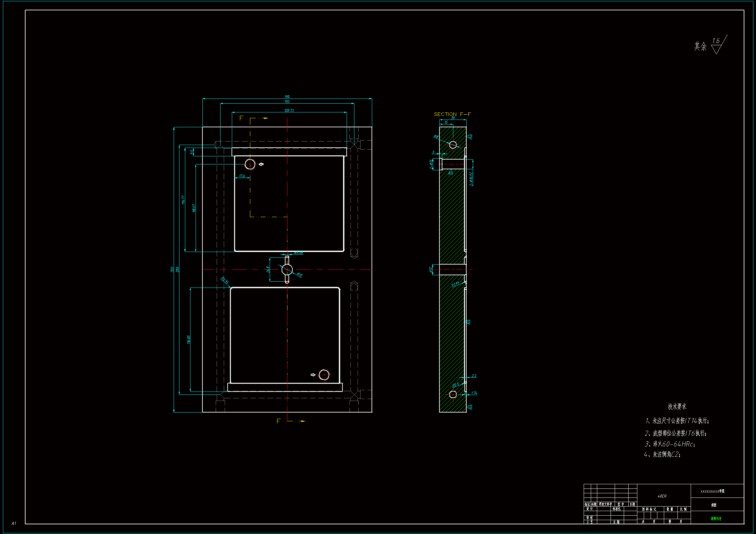Click the green 图样代号 title block text

pyautogui.click(x=716, y=519)
